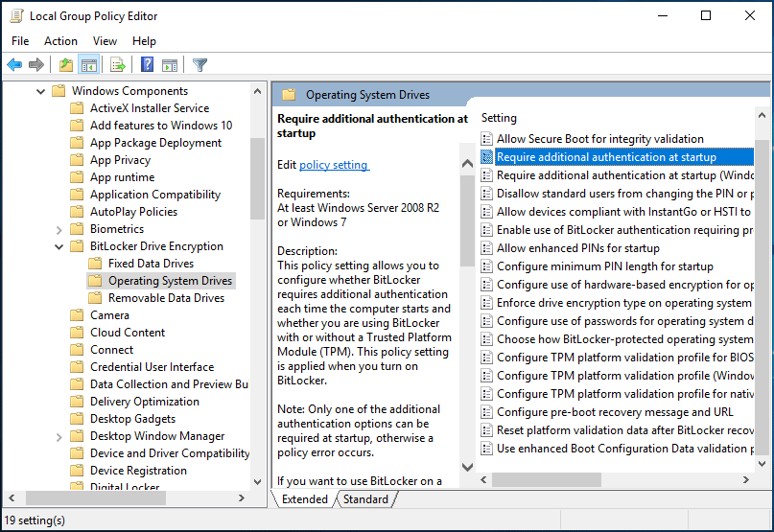Collapse the BitLocker Drive Encryption node

59,246
